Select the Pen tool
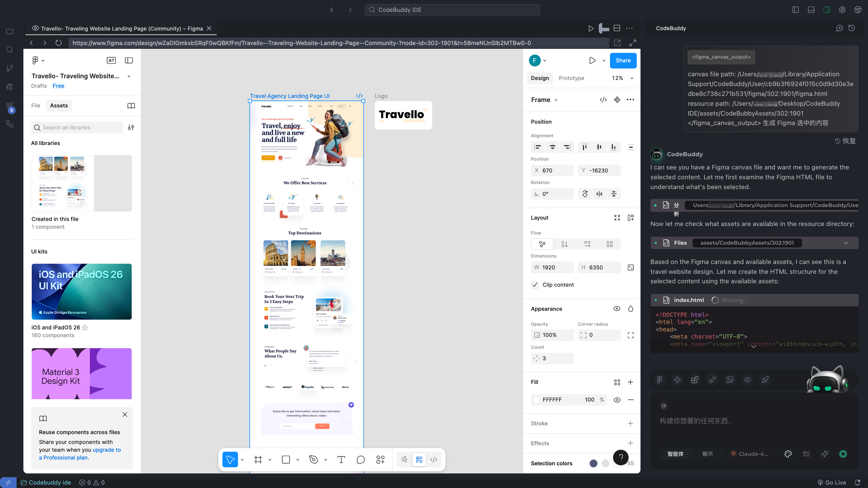The image size is (868, 488). pos(314,460)
